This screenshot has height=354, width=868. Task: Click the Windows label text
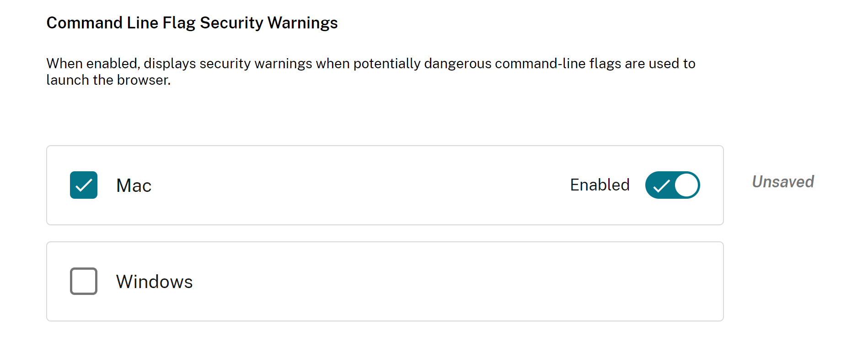(x=154, y=282)
